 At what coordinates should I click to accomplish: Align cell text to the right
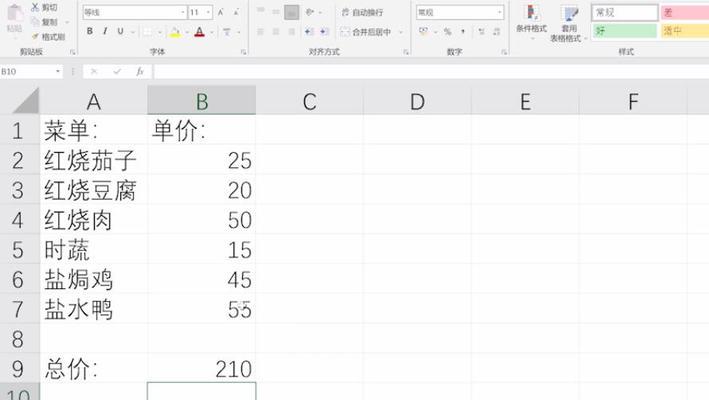pyautogui.click(x=292, y=32)
